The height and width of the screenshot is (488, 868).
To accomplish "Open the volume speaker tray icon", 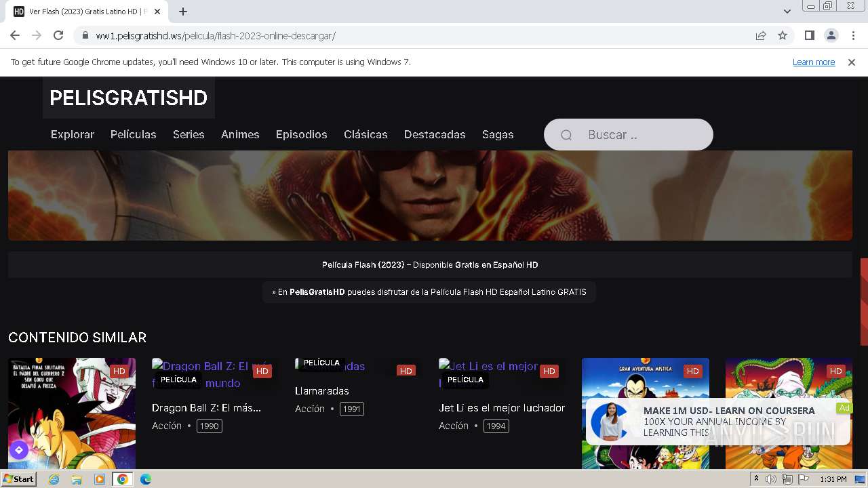I will [x=771, y=479].
